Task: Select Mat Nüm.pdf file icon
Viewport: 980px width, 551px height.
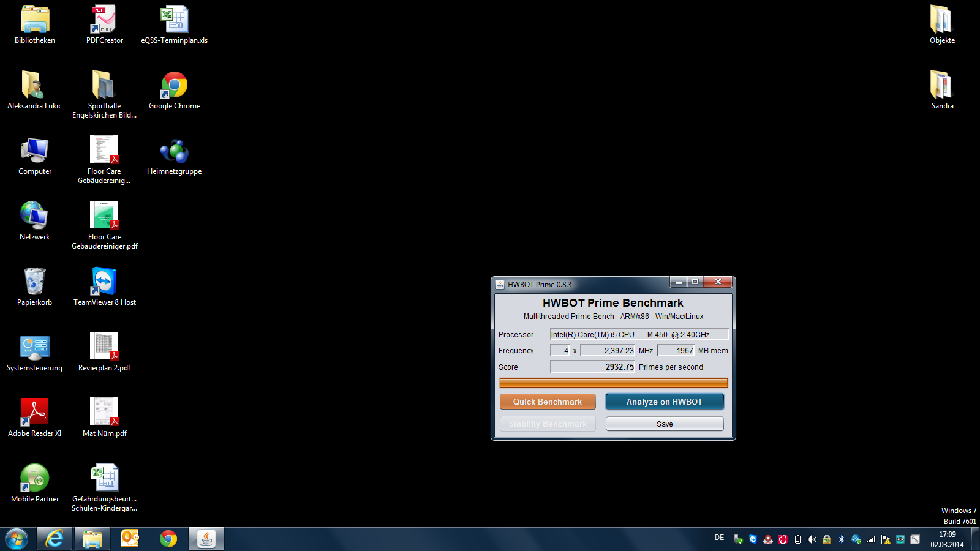Action: 105,418
